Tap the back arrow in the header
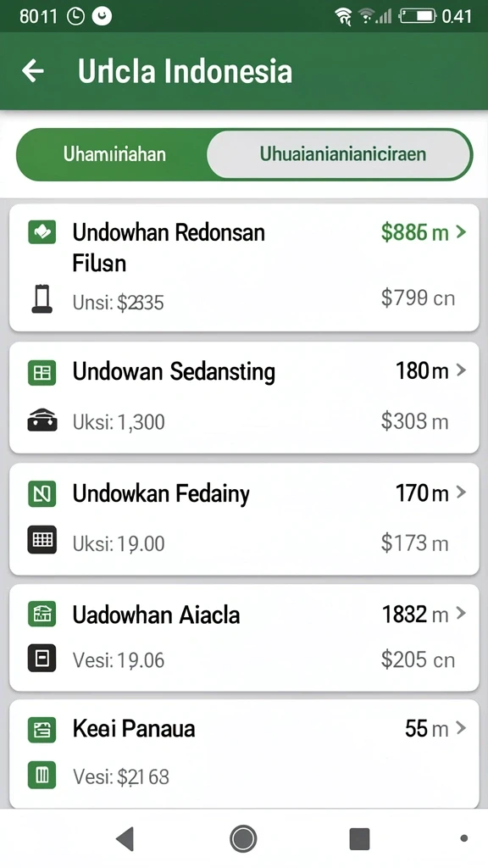The width and height of the screenshot is (488, 868). (33, 71)
